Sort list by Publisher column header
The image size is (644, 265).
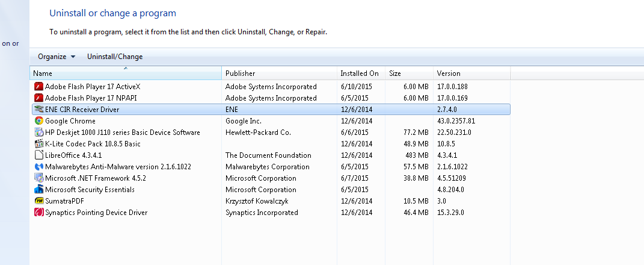pyautogui.click(x=279, y=73)
